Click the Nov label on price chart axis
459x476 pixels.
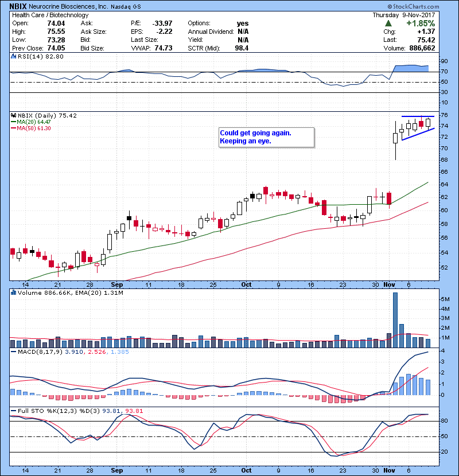[389, 284]
